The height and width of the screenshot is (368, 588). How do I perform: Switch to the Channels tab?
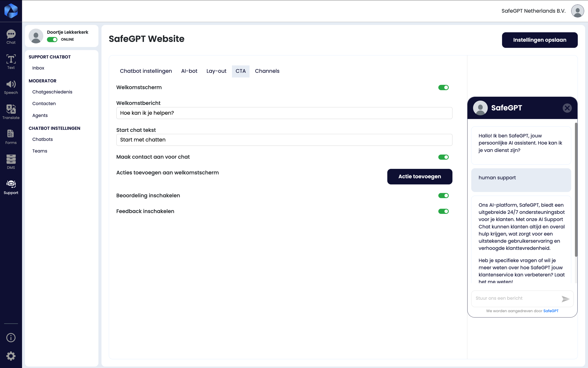pos(267,71)
